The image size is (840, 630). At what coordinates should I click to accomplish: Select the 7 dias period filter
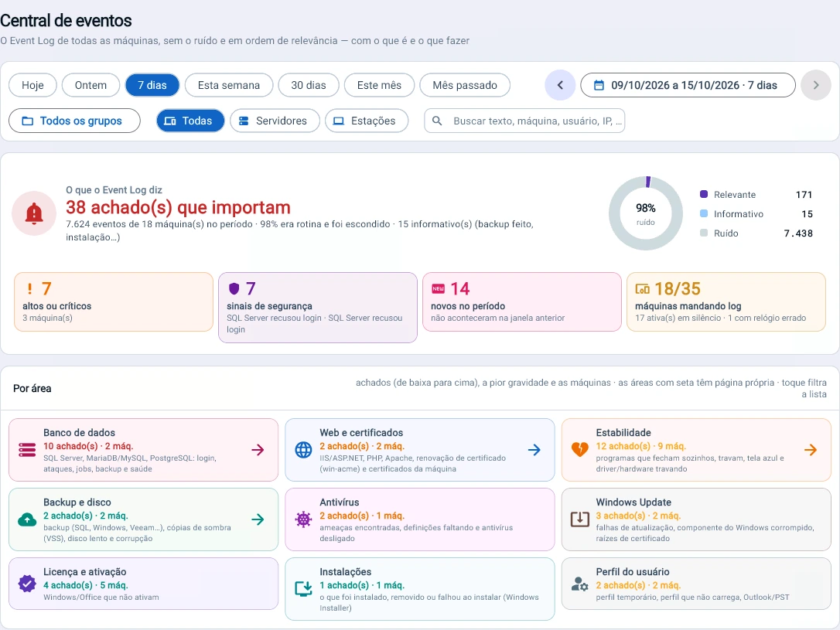click(x=152, y=85)
